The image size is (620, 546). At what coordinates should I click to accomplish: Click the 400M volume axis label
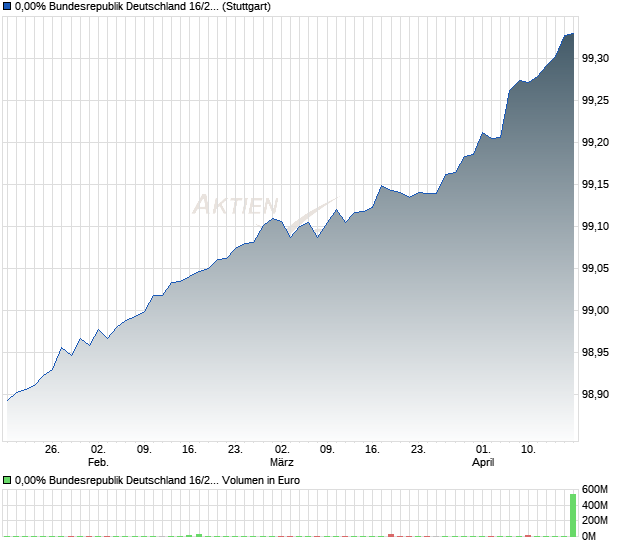tap(594, 505)
